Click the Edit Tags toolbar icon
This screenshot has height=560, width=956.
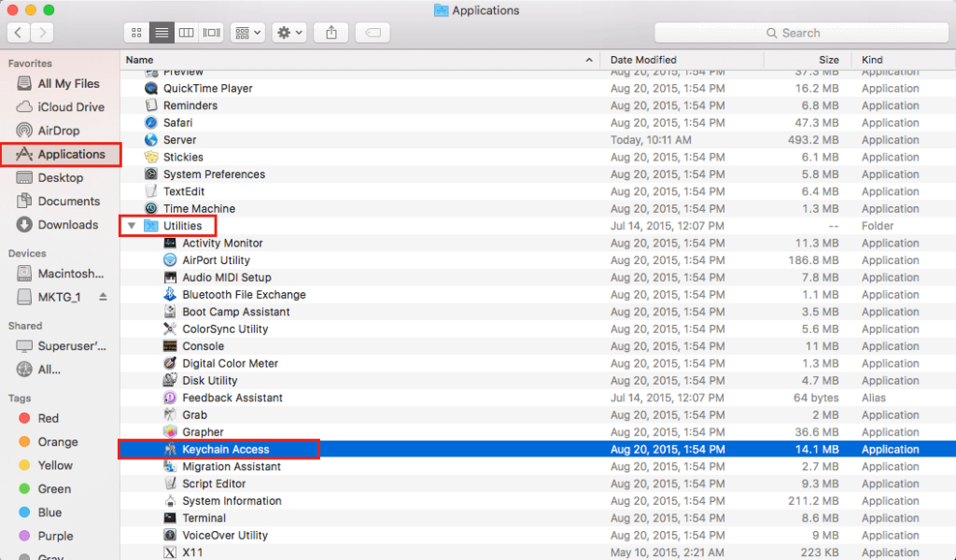[372, 33]
